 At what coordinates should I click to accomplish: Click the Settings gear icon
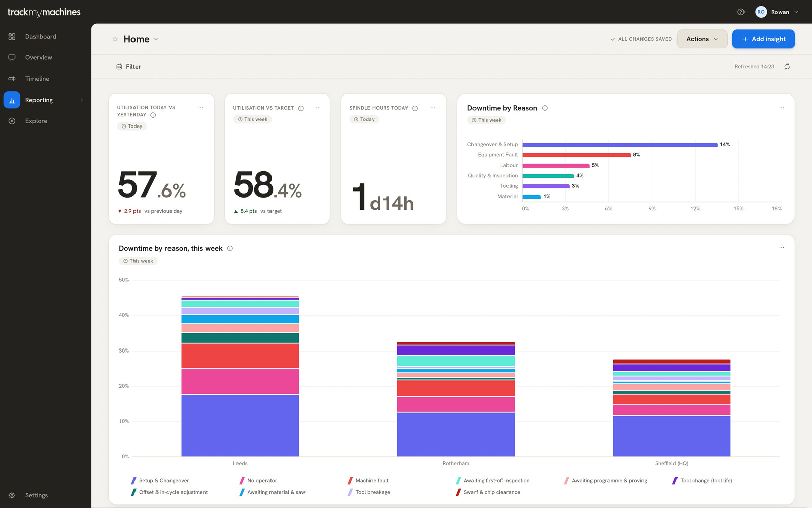pyautogui.click(x=12, y=495)
